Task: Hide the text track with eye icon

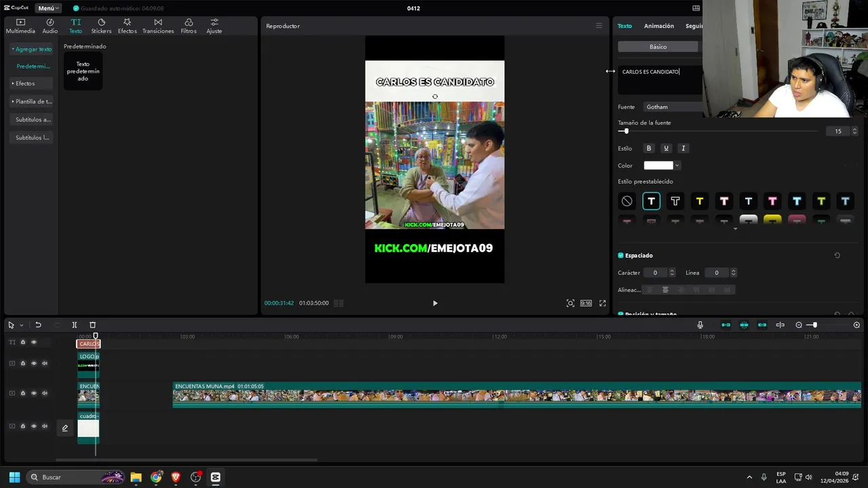Action: 34,342
